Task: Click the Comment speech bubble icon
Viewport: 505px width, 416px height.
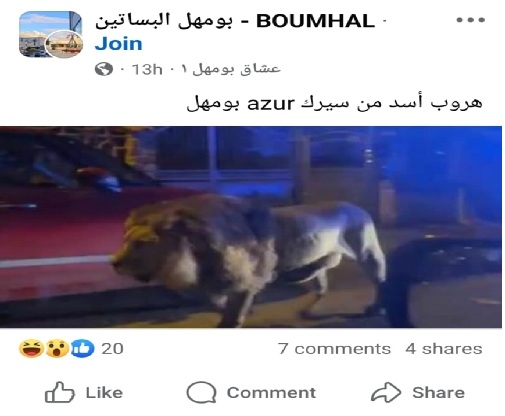Action: point(201,393)
